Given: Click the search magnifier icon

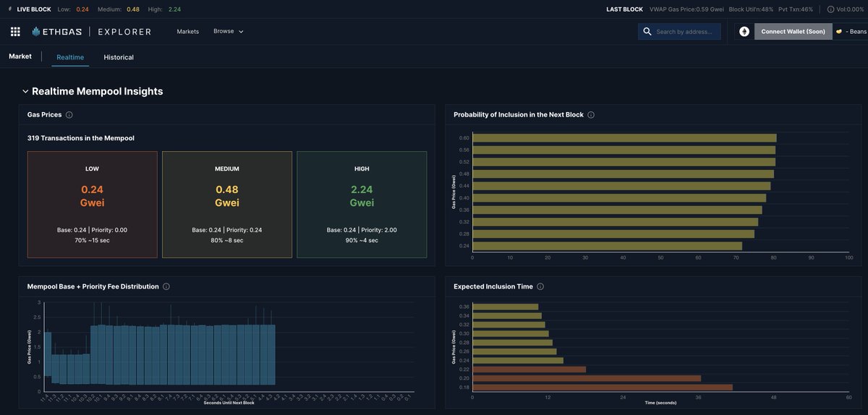Looking at the screenshot, I should coord(647,32).
